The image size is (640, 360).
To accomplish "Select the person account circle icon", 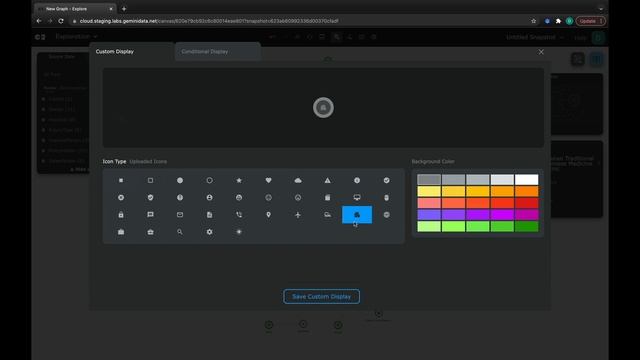I will click(209, 197).
